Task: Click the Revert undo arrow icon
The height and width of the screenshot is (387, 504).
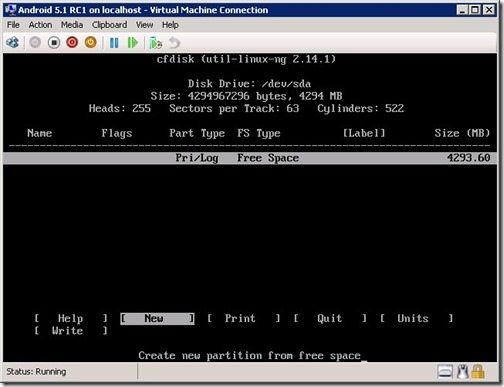Action: 174,43
